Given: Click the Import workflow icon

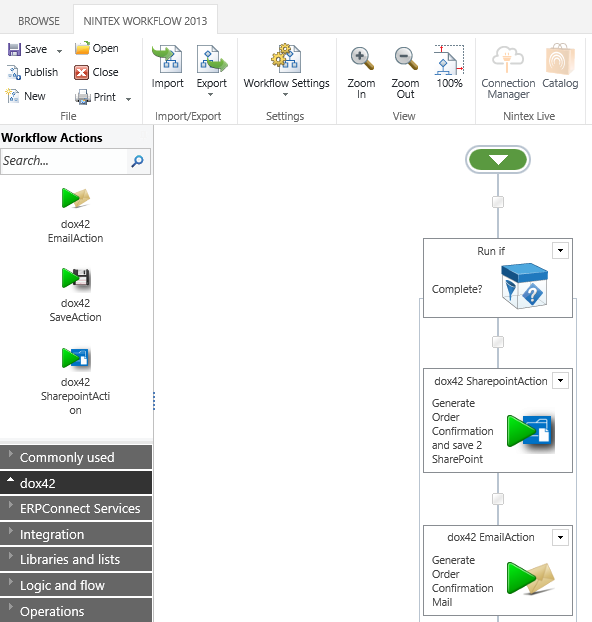Looking at the screenshot, I should point(167,59).
